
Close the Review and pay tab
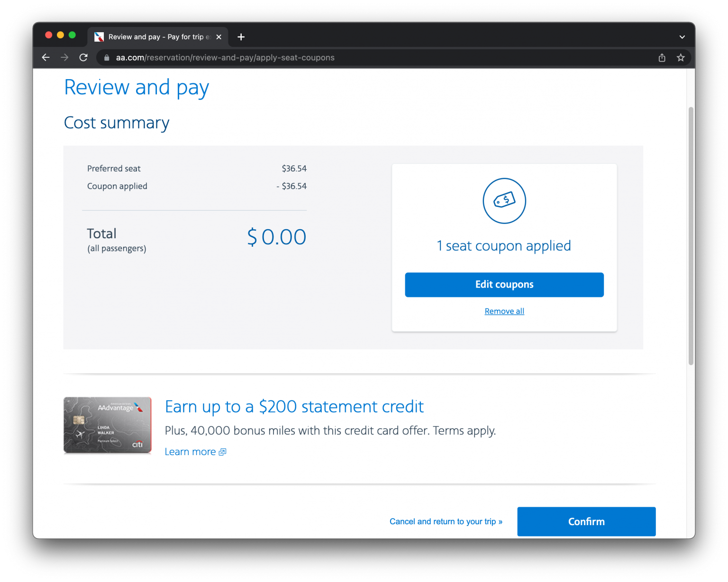[x=218, y=36]
